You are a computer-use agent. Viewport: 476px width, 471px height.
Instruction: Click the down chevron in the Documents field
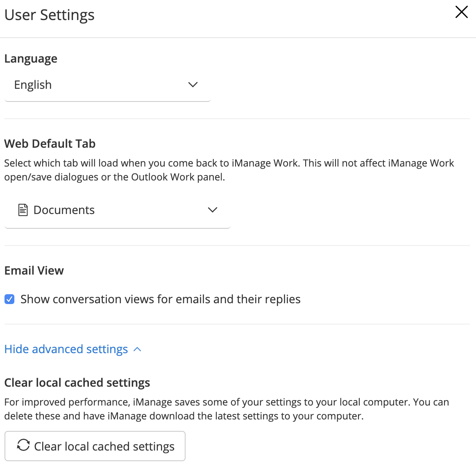(213, 210)
